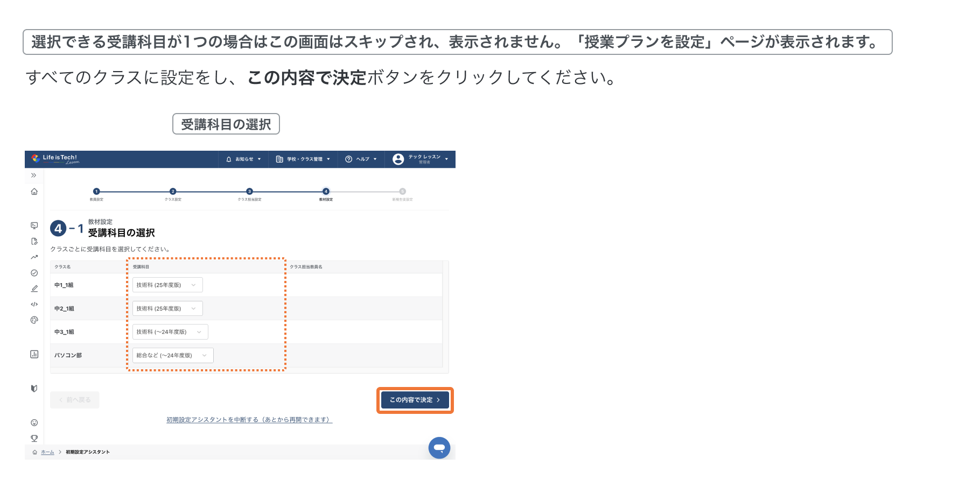Open the bar chart report icon
Viewport: 980px width, 493px height.
(34, 354)
